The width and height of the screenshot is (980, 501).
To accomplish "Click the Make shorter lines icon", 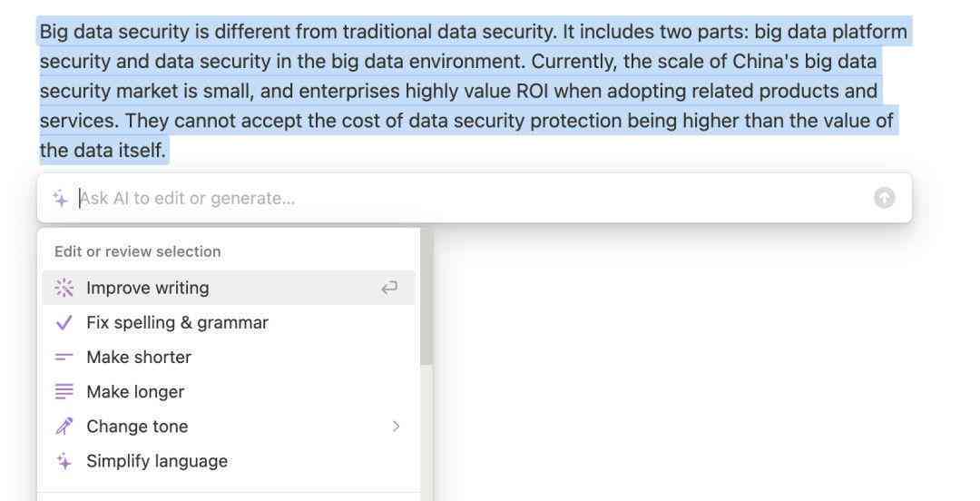I will (x=64, y=357).
